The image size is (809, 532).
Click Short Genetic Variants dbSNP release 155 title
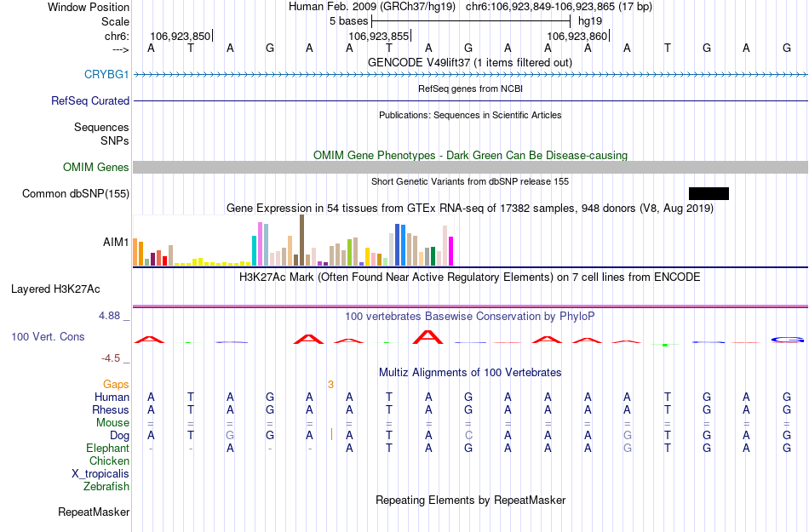point(470,181)
